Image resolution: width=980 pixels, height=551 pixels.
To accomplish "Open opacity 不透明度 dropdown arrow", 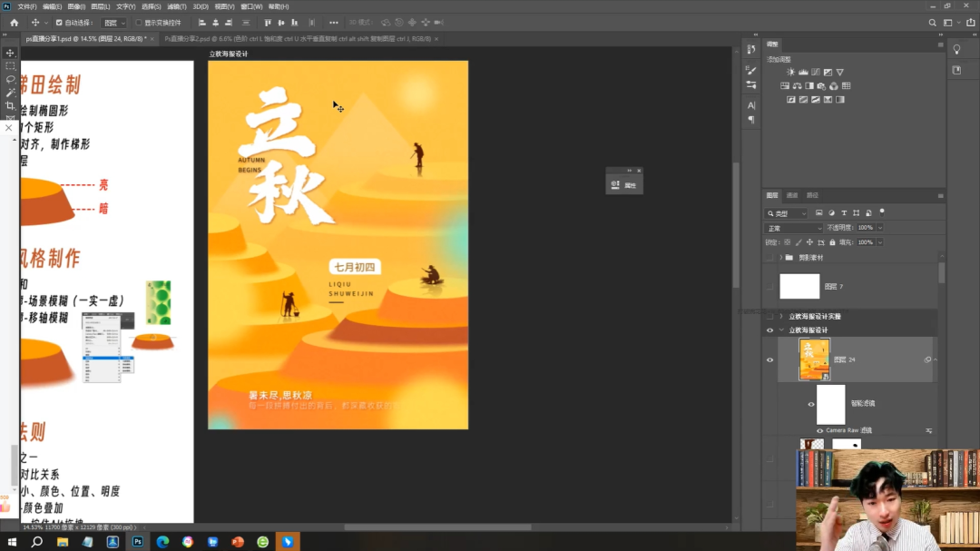I will [880, 228].
